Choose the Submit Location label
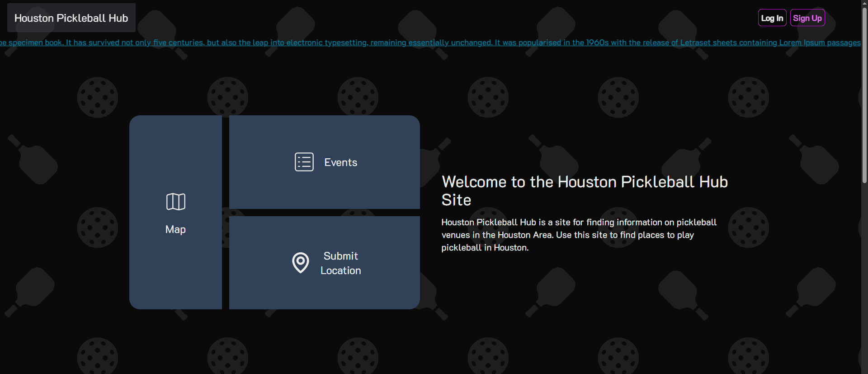 tap(340, 263)
